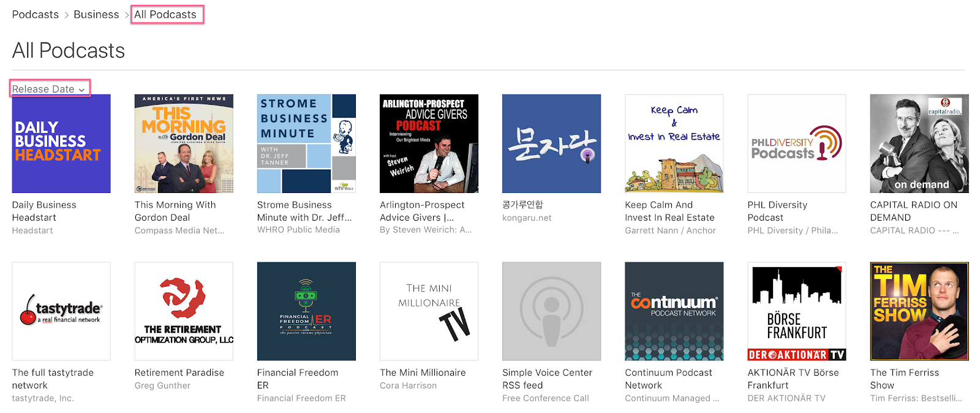Click The Tim Ferriss Show title
The width and height of the screenshot is (980, 413).
[905, 379]
